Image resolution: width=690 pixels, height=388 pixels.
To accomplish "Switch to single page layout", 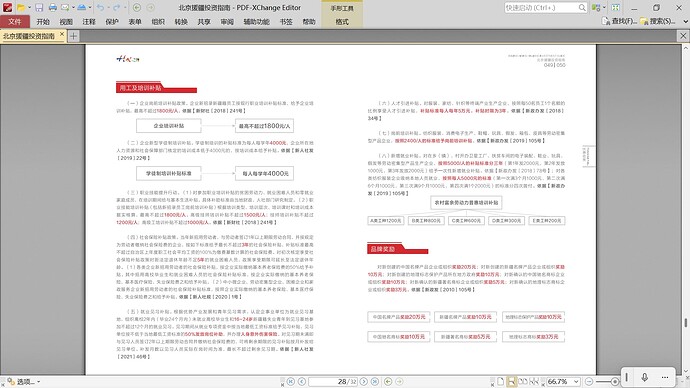I will 500,381.
